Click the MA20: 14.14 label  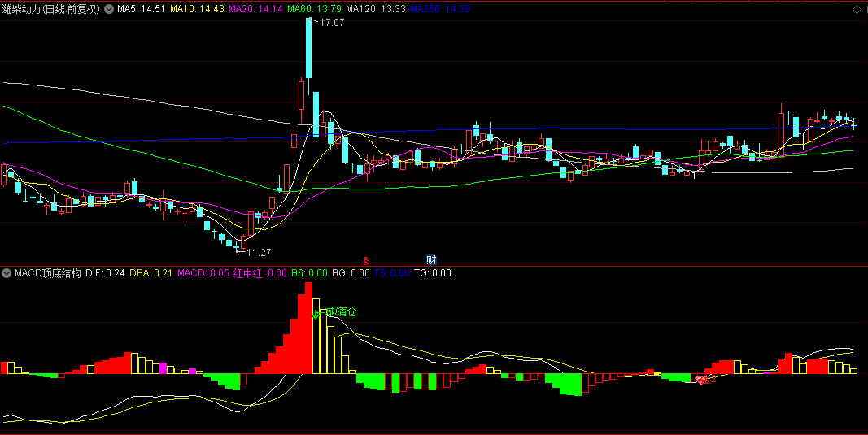[x=255, y=9]
